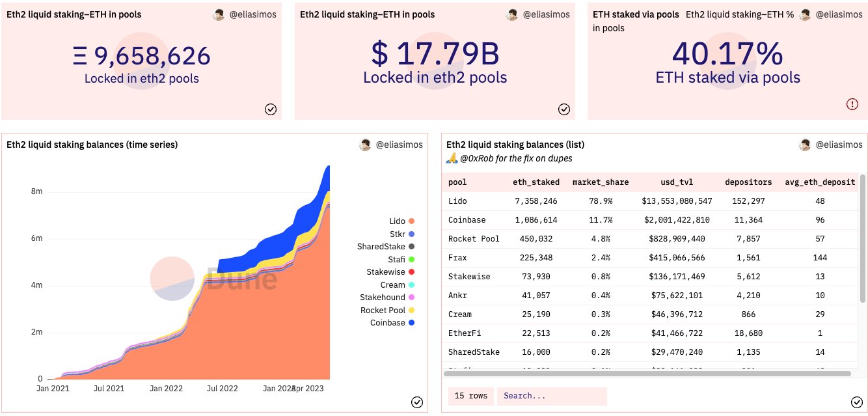Click the $13,553,080,547 usd_tvl value
The height and width of the screenshot is (416, 868).
pos(677,201)
